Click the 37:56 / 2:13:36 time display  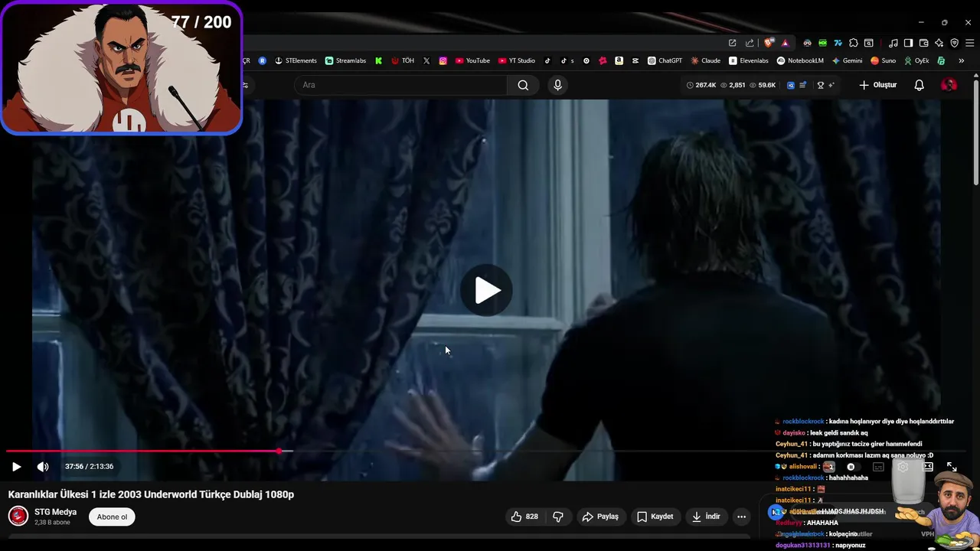pyautogui.click(x=89, y=467)
